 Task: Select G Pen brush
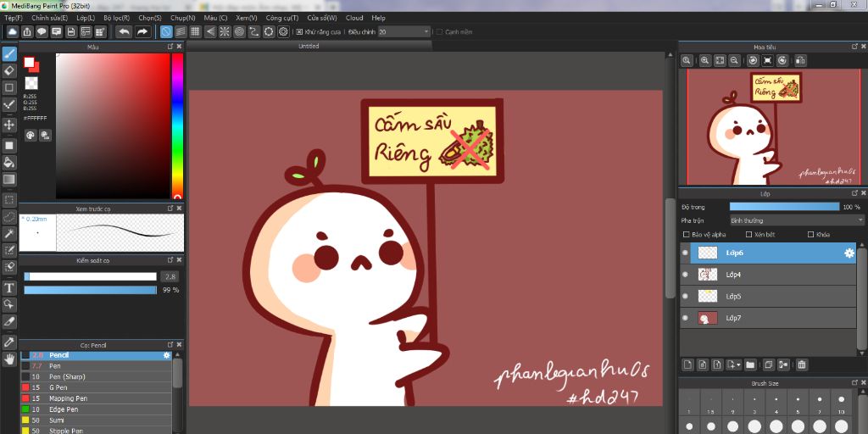coord(96,387)
